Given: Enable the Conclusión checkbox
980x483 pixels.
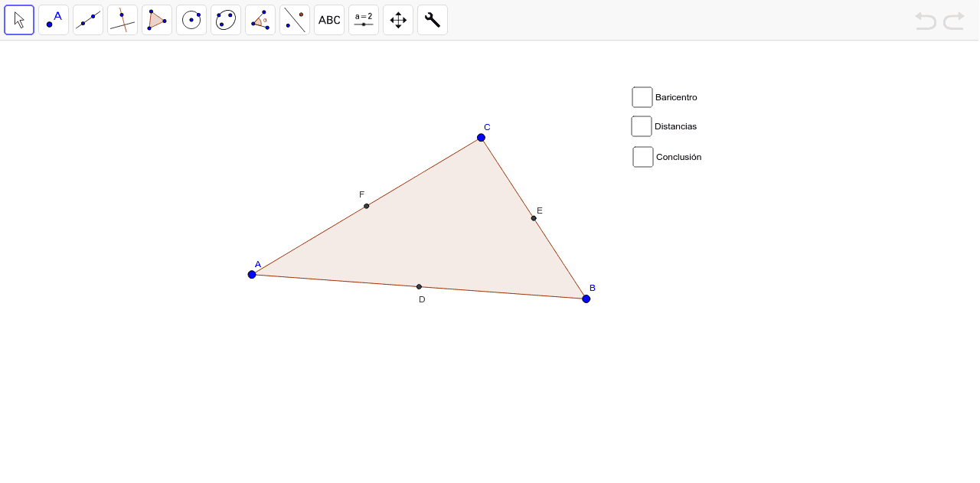Looking at the screenshot, I should 643,157.
